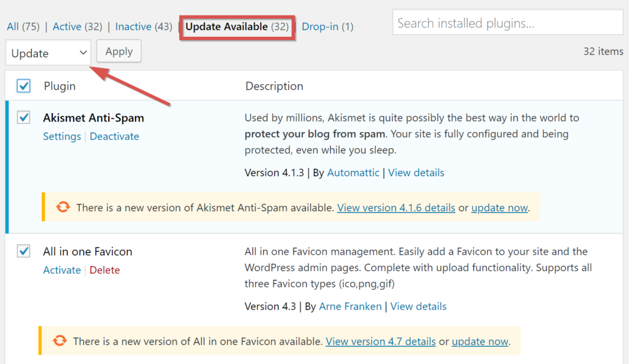Image resolution: width=629 pixels, height=364 pixels.
Task: Click the Description column header
Action: pyautogui.click(x=275, y=86)
